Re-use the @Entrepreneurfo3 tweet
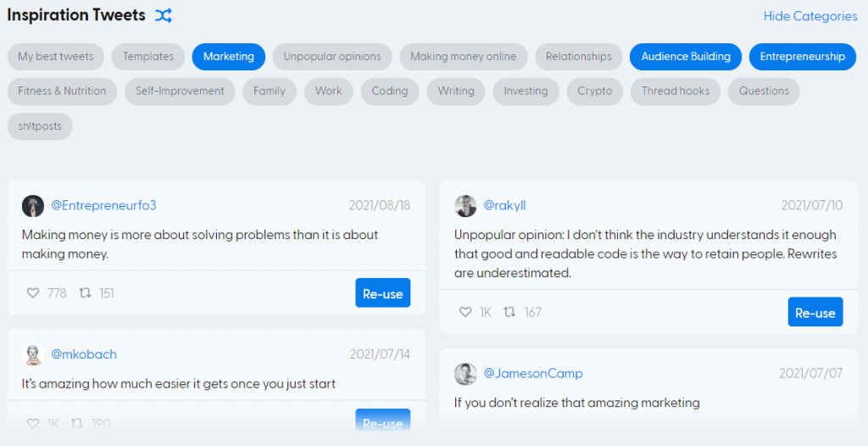This screenshot has height=446, width=868. point(382,293)
